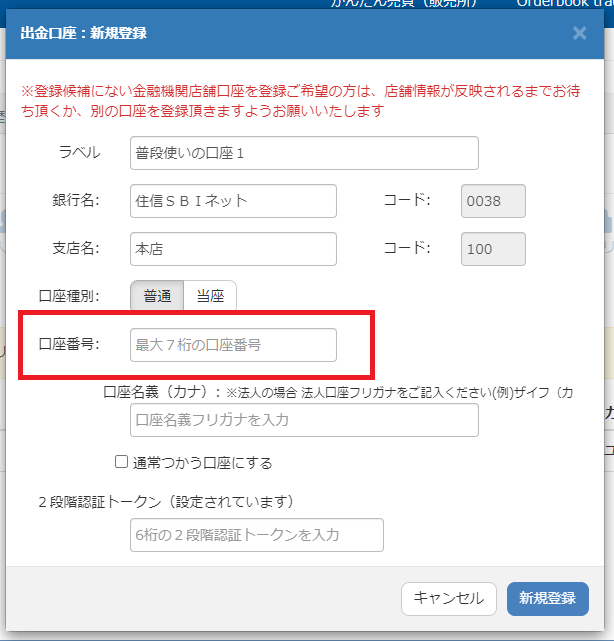The image size is (614, 641).
Task: Submit with the 新規登録 button
Action: [x=548, y=598]
